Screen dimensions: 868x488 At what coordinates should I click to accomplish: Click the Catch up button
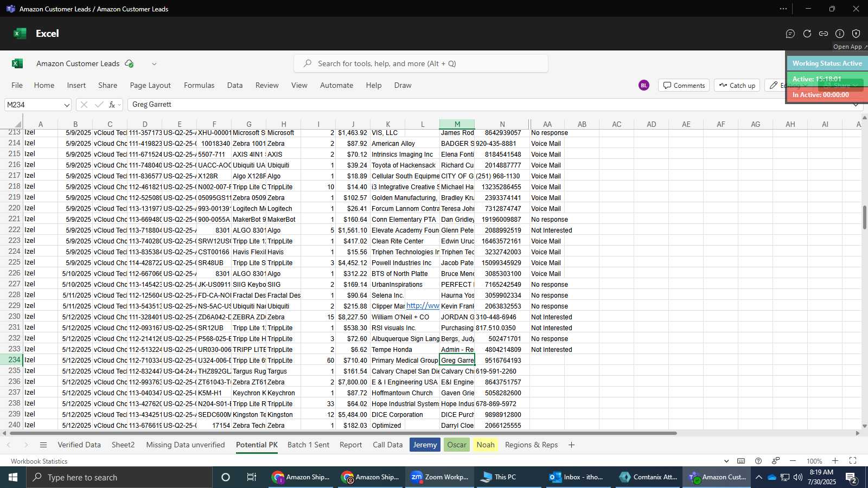(x=737, y=85)
